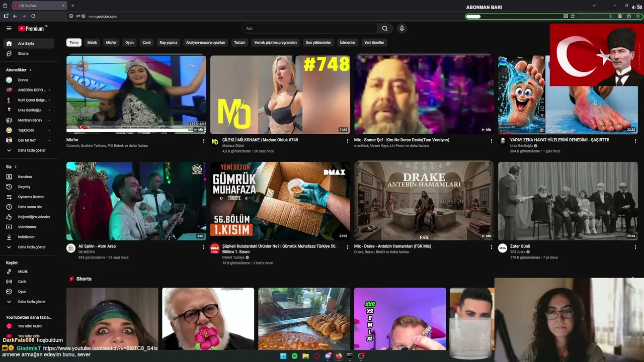This screenshot has width=644, height=362.
Task: Select the Yemek pişirme programları chip
Action: click(275, 43)
